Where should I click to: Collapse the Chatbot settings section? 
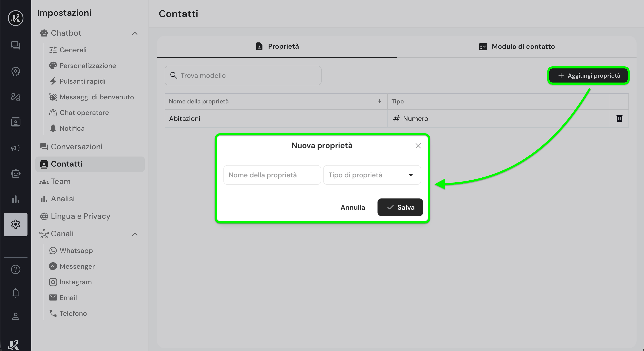point(134,33)
